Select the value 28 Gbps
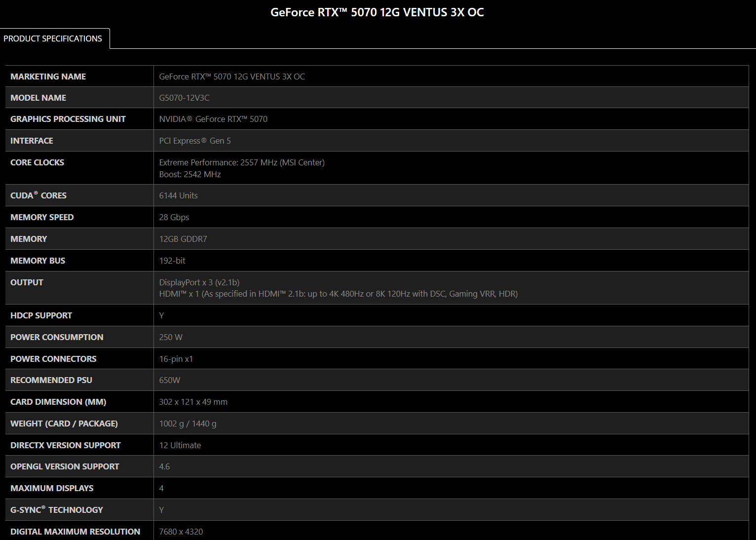Image resolution: width=756 pixels, height=540 pixels. tap(174, 217)
